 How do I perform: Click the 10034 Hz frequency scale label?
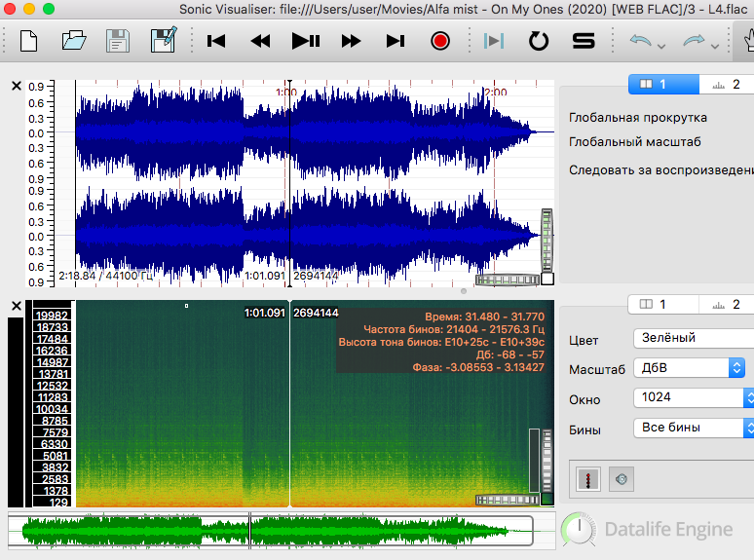[52, 409]
